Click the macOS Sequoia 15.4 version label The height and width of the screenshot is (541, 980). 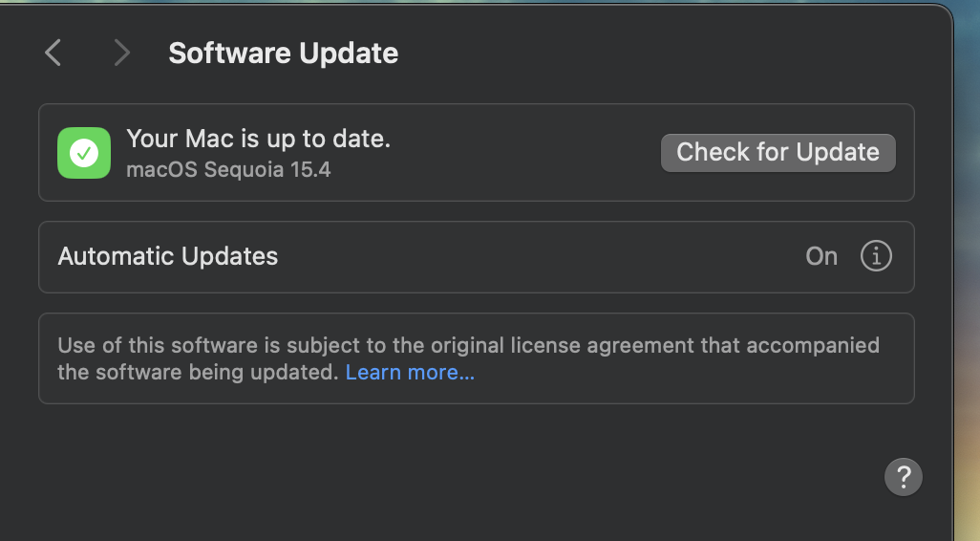point(228,171)
